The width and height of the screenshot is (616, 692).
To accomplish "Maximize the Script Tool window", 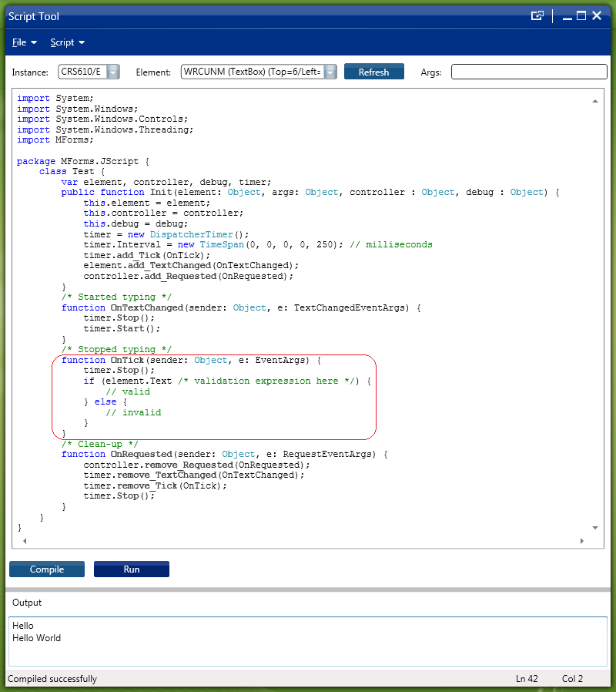I will pyautogui.click(x=581, y=16).
